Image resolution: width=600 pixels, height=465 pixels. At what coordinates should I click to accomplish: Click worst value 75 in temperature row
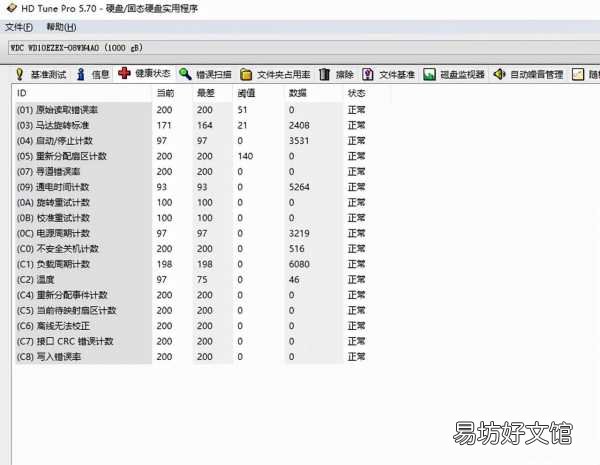(x=202, y=280)
